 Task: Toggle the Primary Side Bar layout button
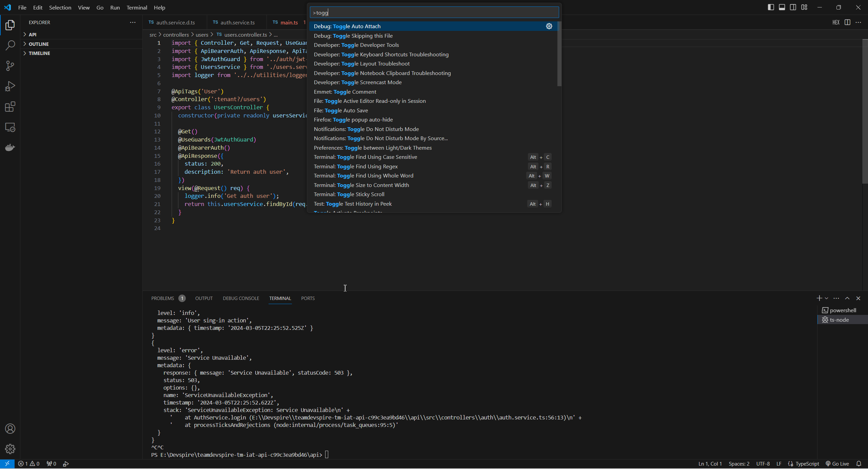pyautogui.click(x=771, y=7)
